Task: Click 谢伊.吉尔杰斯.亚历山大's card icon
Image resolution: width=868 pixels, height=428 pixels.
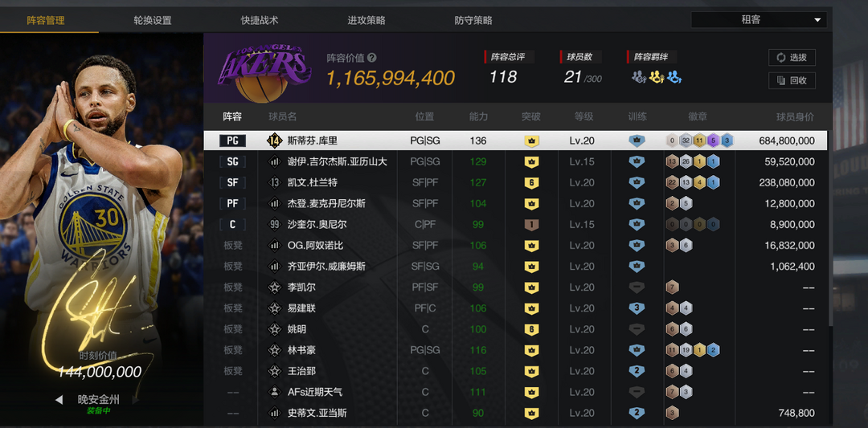Action: coord(274,161)
